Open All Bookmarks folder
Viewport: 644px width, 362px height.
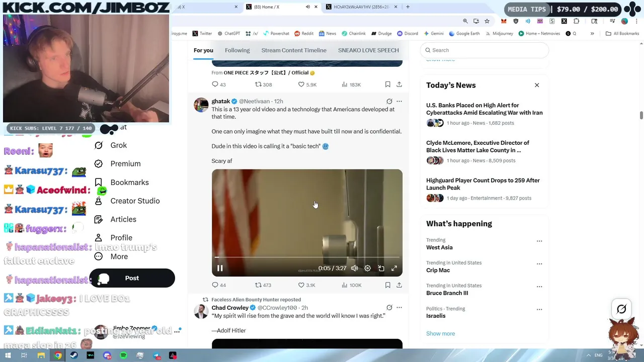coord(622,34)
